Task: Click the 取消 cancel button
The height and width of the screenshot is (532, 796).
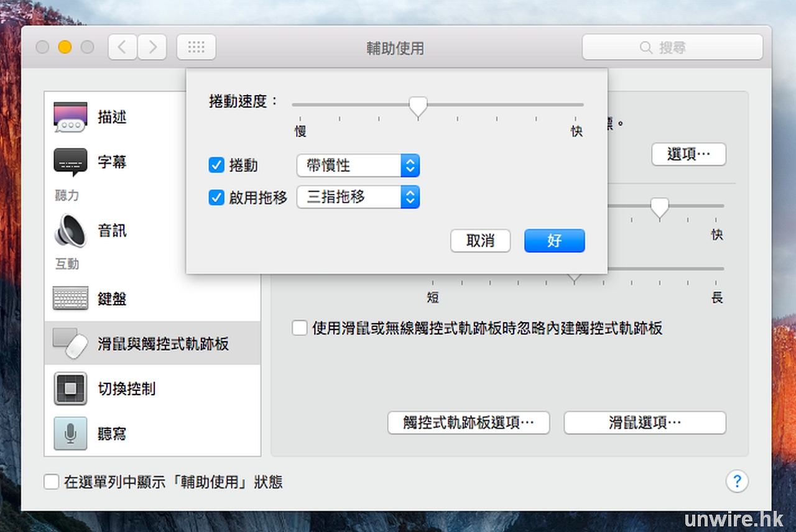Action: [480, 241]
